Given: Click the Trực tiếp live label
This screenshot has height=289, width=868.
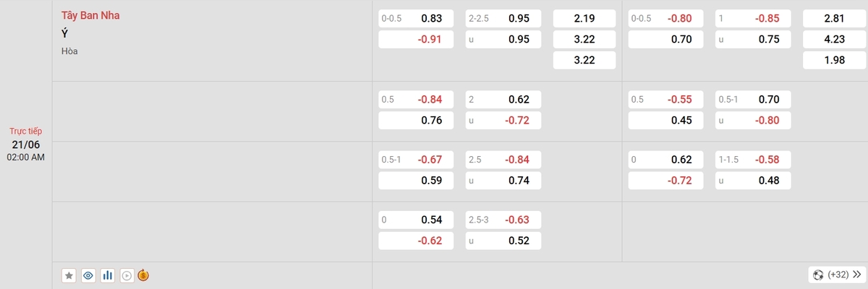Looking at the screenshot, I should (26, 131).
